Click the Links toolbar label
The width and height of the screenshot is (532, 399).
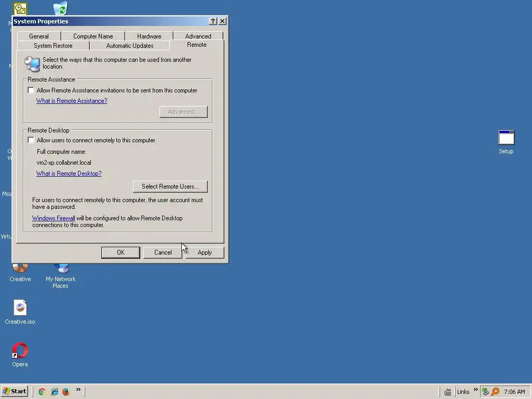[463, 392]
